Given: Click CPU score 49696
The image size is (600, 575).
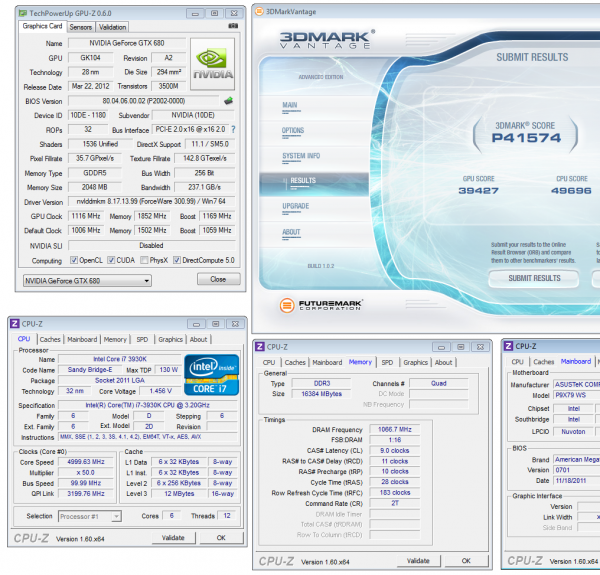Looking at the screenshot, I should pos(571,190).
